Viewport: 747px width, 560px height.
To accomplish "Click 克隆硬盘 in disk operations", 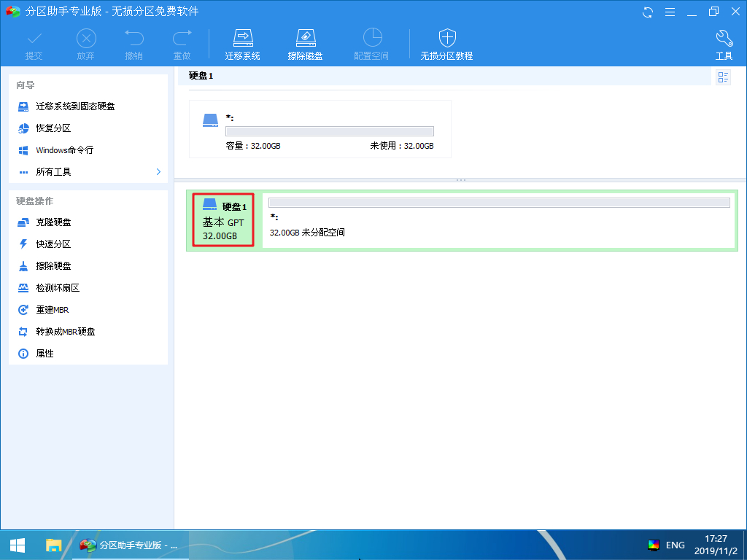I will click(x=53, y=222).
